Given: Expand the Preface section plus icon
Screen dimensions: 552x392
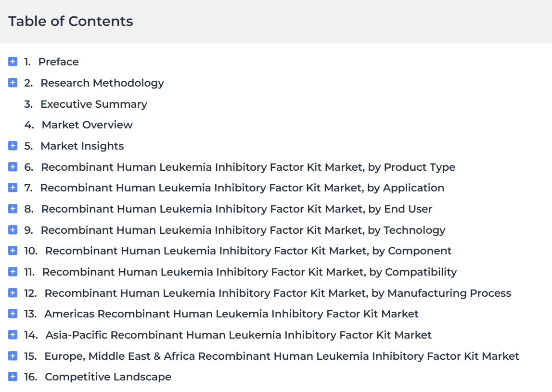Looking at the screenshot, I should 13,62.
